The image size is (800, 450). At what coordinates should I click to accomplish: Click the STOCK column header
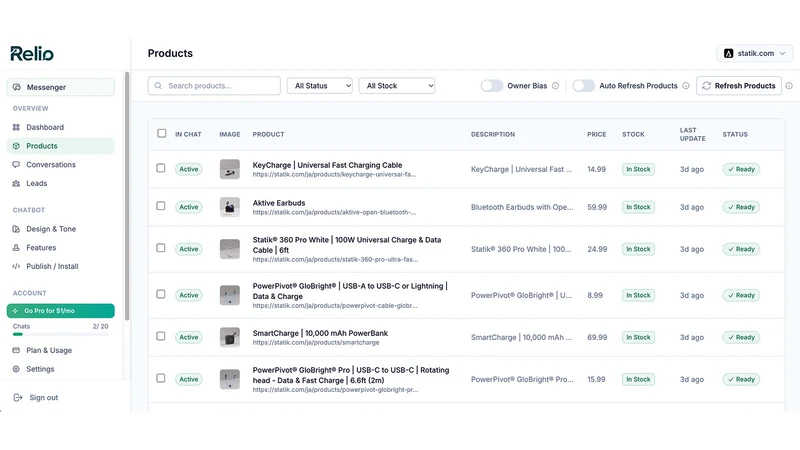[633, 134]
